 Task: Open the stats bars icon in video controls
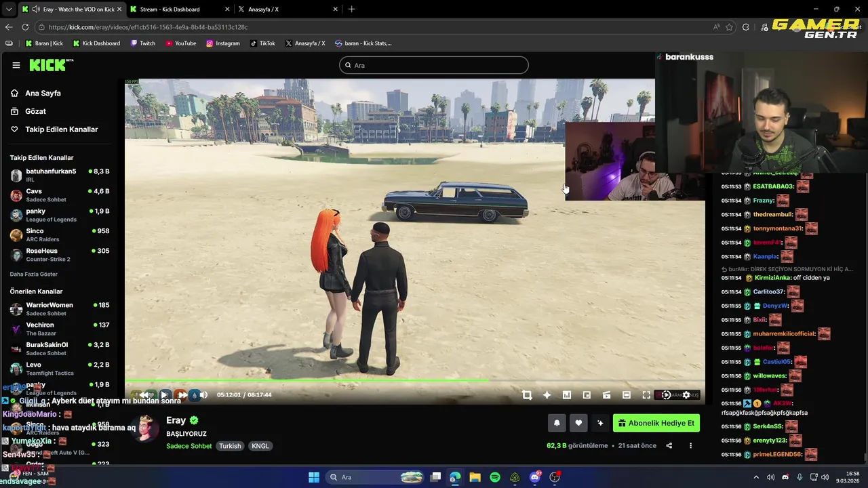point(567,395)
